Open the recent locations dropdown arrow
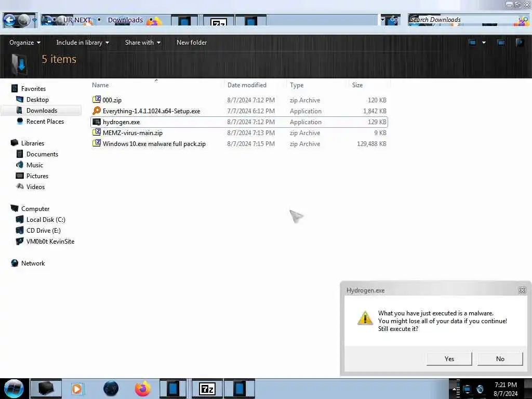 (34, 21)
